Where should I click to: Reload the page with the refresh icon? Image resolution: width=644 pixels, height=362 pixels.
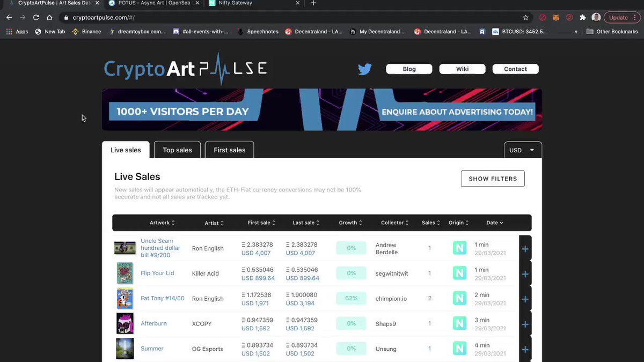36,17
